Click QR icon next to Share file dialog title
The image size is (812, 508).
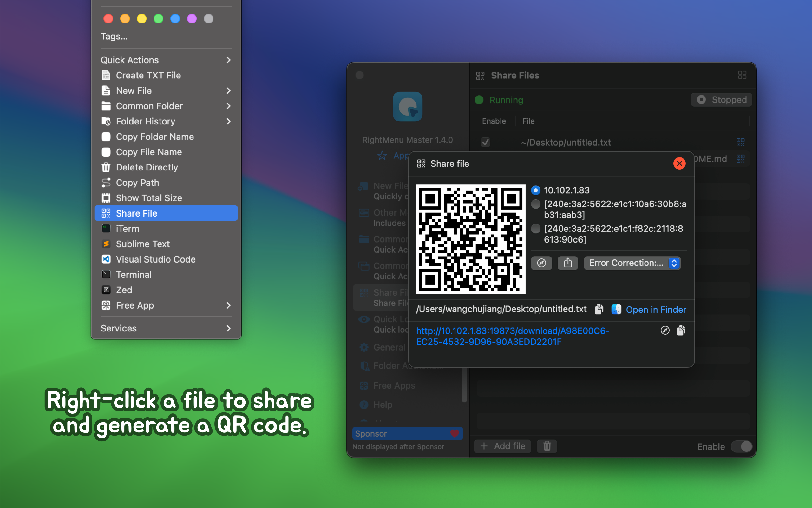(421, 164)
